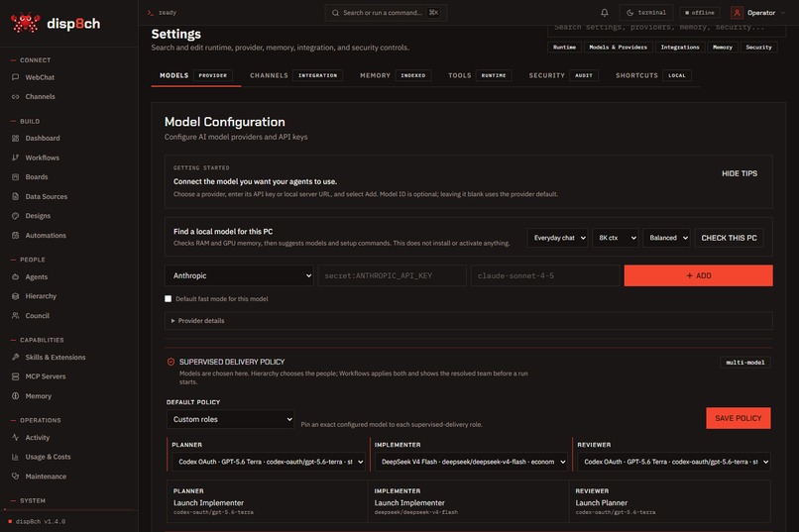Open the Agents icon in People
The width and height of the screenshot is (799, 532).
coord(15,277)
